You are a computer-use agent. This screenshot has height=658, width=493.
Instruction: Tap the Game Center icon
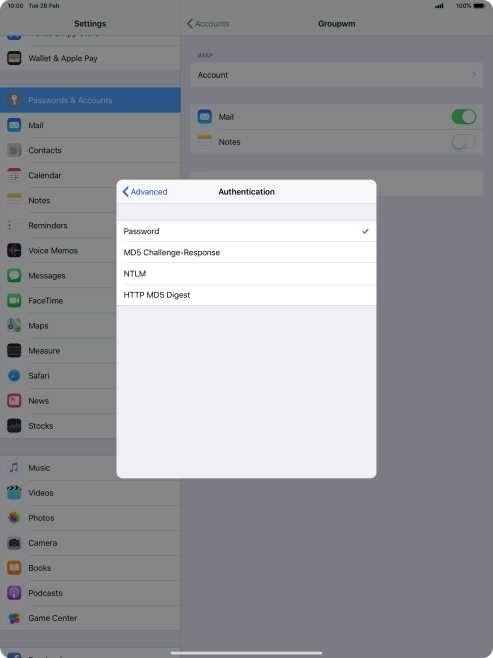[x=14, y=618]
